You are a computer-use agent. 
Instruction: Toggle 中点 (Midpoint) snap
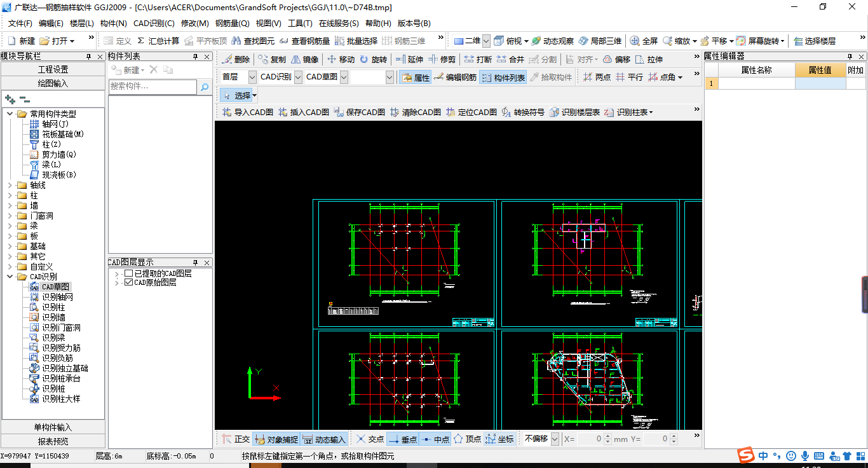coord(435,439)
